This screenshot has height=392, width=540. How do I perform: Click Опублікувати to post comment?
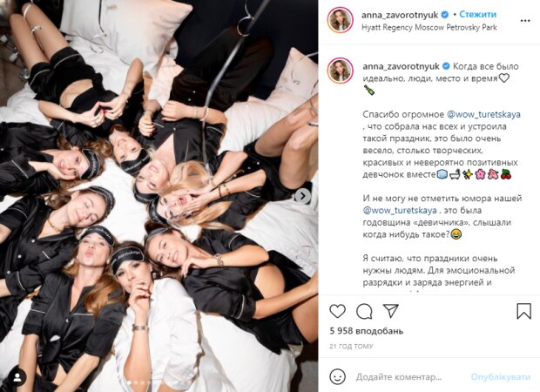pos(500,376)
